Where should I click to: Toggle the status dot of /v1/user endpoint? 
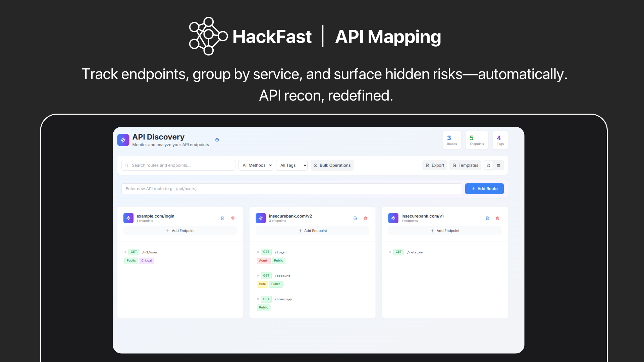pyautogui.click(x=125, y=252)
